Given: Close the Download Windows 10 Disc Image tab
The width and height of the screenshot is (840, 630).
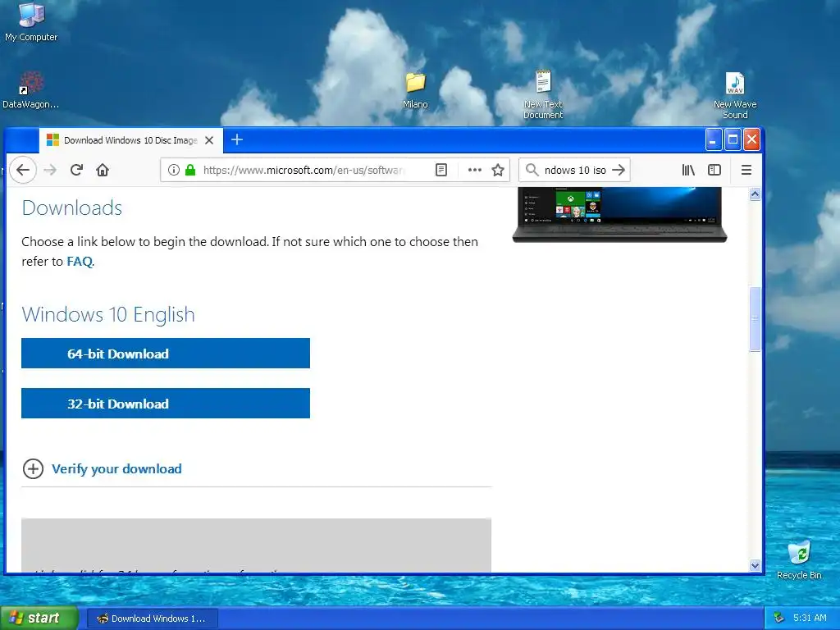Looking at the screenshot, I should point(209,140).
